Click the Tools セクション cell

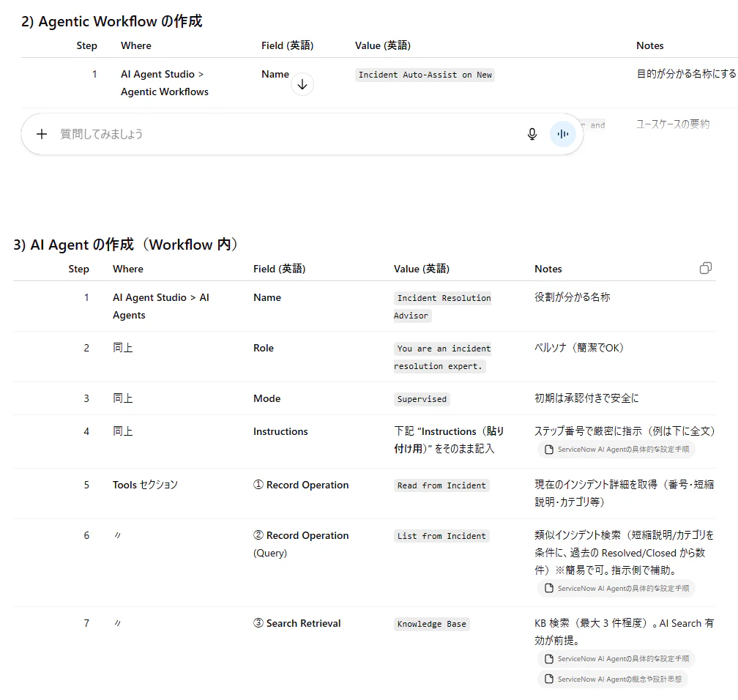tap(146, 485)
